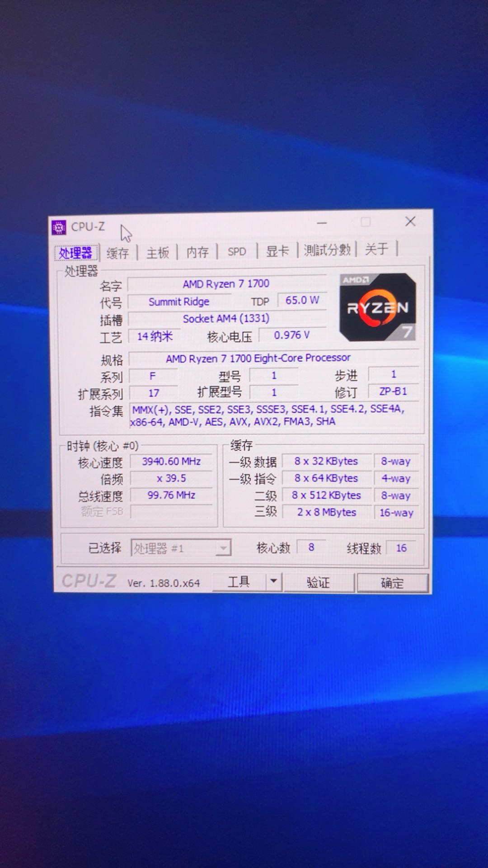Click the core speed 3940.60 MHz
The width and height of the screenshot is (488, 868).
(171, 461)
